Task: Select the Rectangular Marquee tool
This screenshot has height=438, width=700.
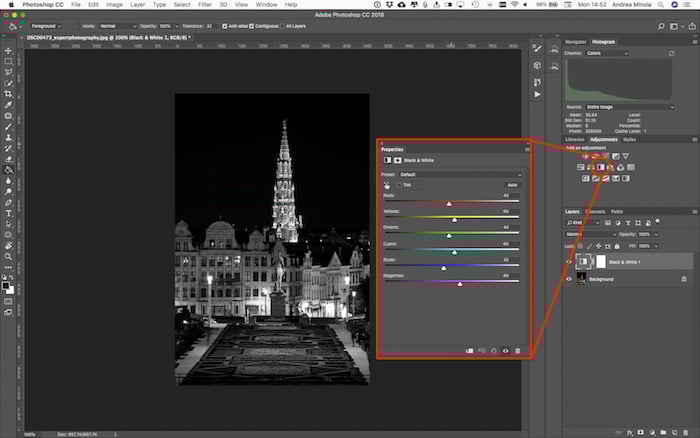Action: [x=8, y=61]
